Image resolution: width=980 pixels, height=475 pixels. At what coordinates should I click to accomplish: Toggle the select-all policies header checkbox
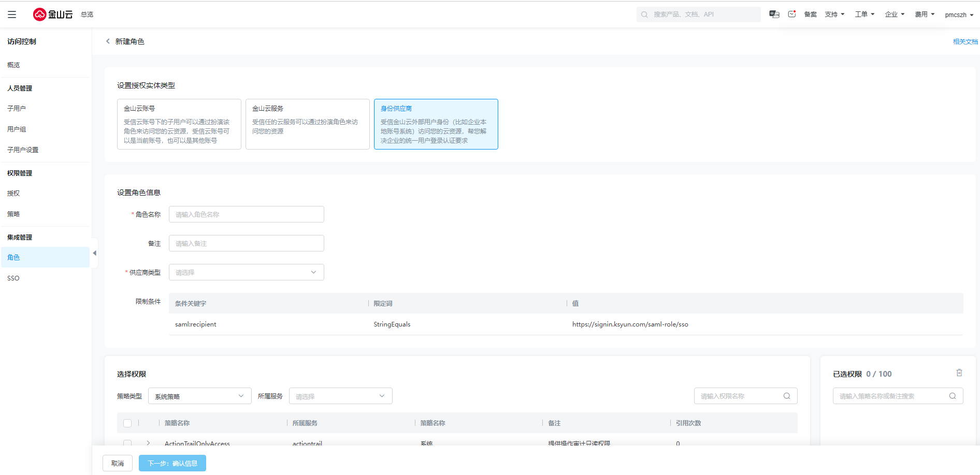127,423
